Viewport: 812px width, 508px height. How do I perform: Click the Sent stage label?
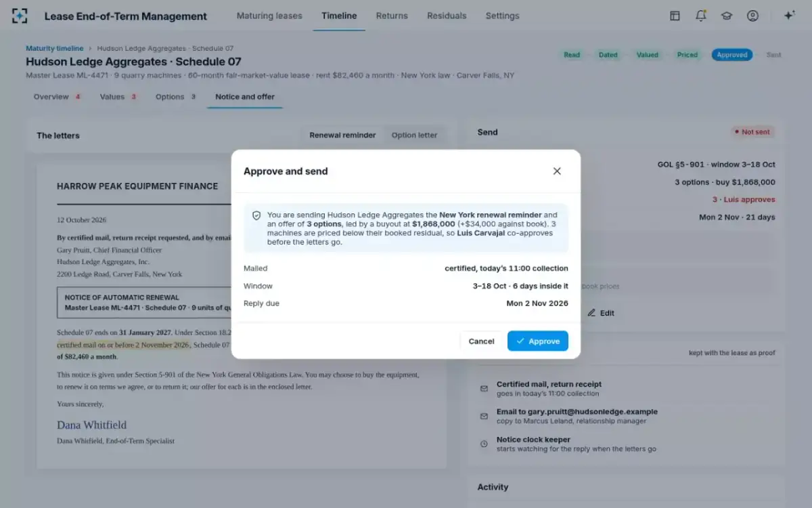(x=773, y=55)
